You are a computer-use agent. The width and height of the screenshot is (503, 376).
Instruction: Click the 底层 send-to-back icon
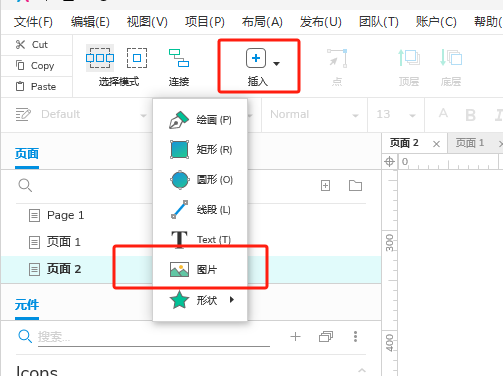(x=451, y=58)
